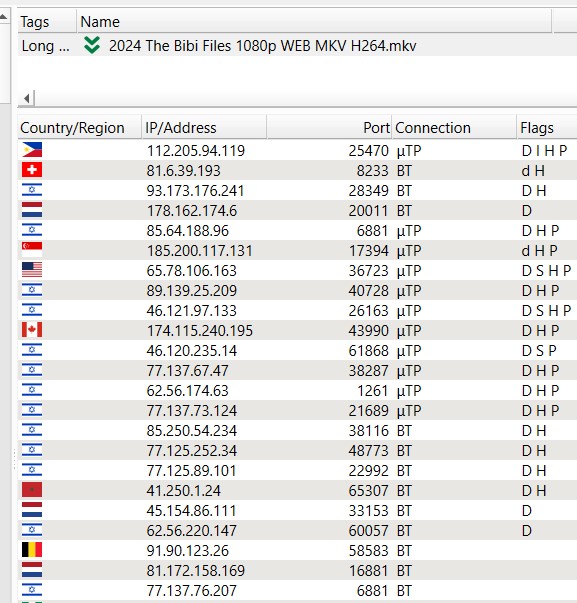Select peer row 174.115.240.195
Screen dimensions: 577x603
click(x=297, y=330)
